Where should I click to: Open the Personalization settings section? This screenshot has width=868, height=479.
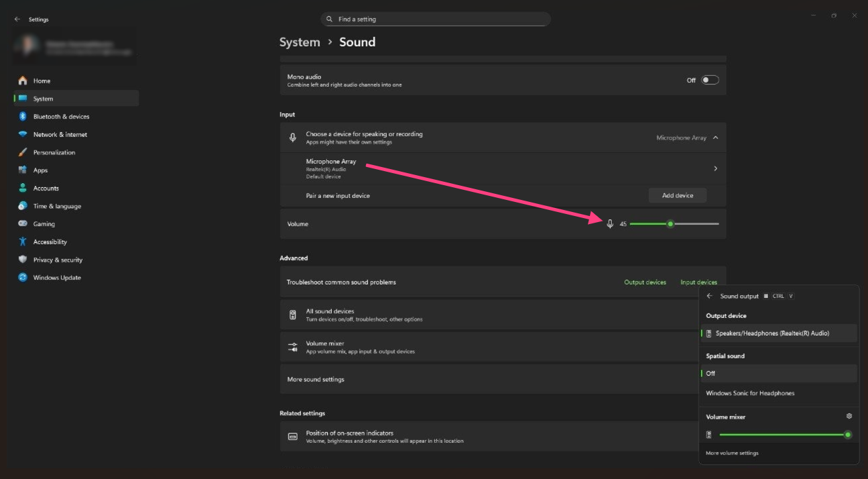(54, 152)
